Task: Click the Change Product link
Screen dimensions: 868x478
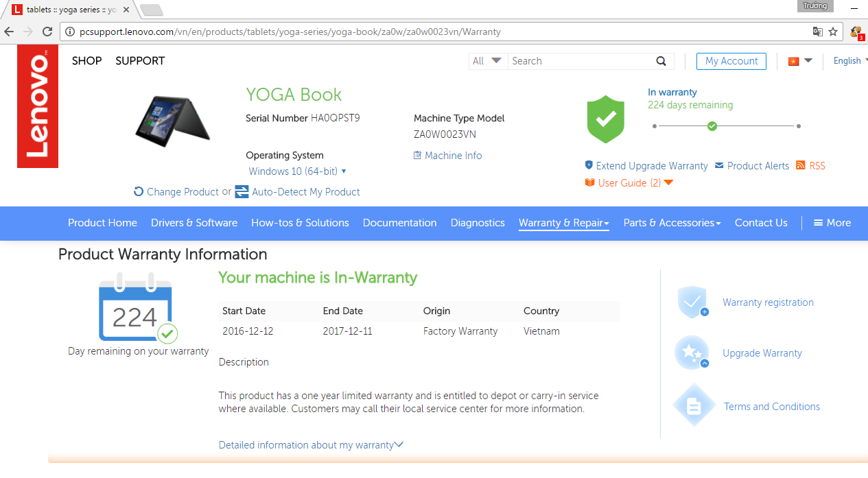Action: [x=183, y=192]
